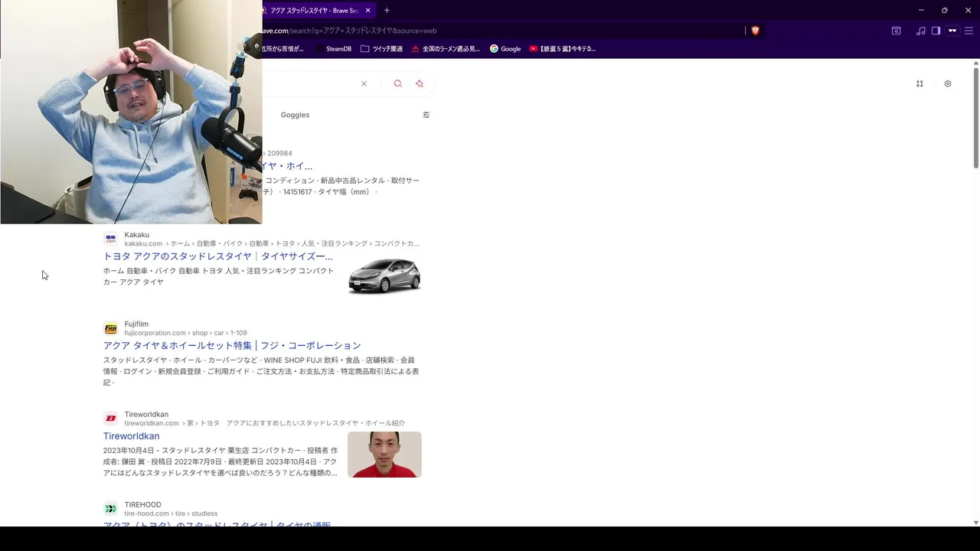Click the magnifier search submit icon
Viewport: 980px width, 551px height.
pos(397,84)
